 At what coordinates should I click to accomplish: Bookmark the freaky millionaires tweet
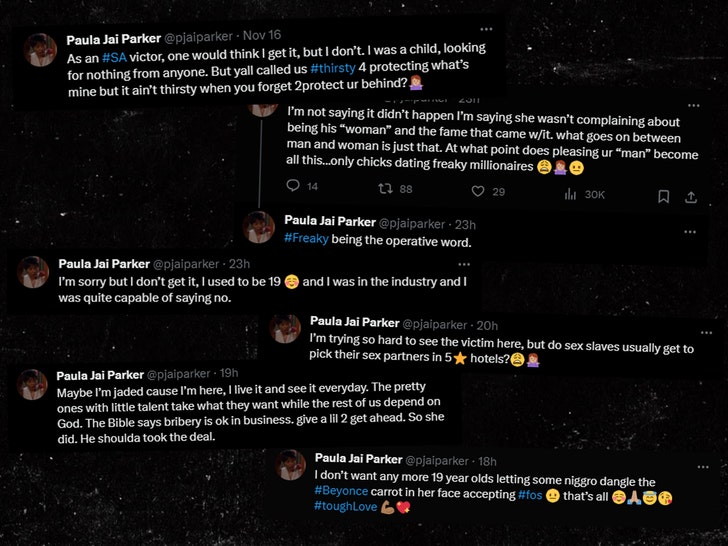[x=663, y=196]
